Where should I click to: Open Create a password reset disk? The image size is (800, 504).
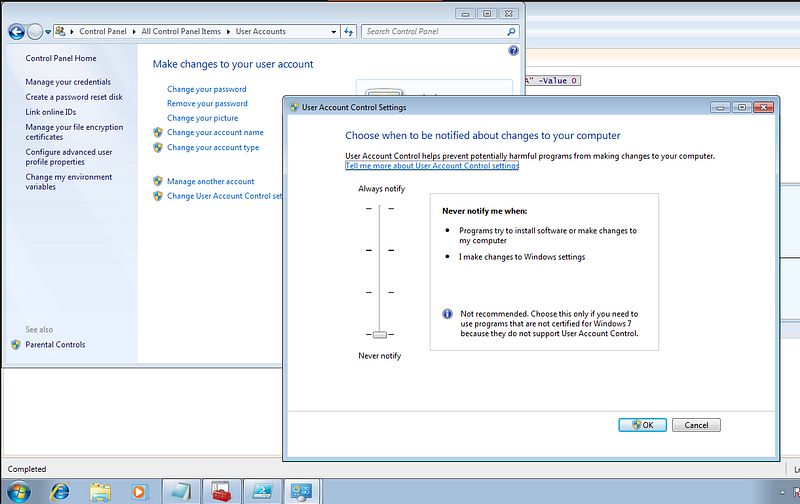(x=74, y=97)
